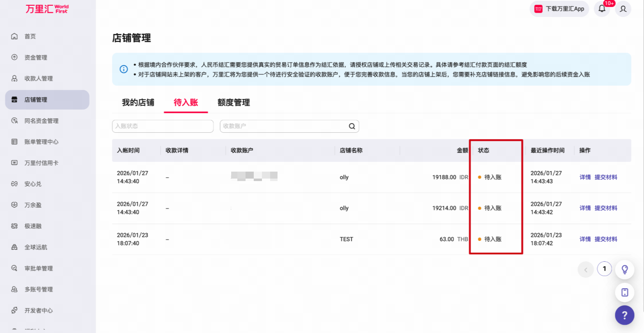Click the 全球远航 sidebar icon
This screenshot has width=644, height=333.
[x=14, y=247]
